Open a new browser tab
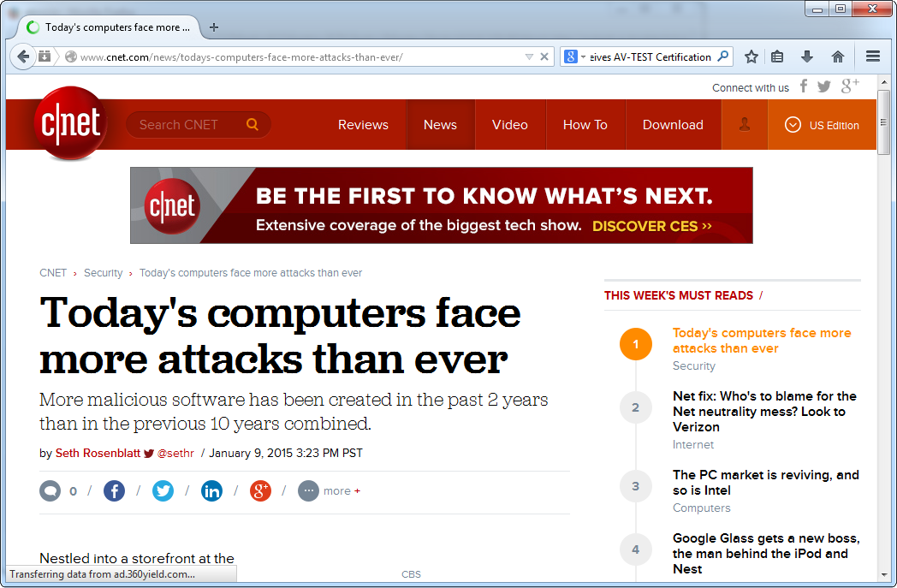Image resolution: width=897 pixels, height=588 pixels. pyautogui.click(x=214, y=27)
